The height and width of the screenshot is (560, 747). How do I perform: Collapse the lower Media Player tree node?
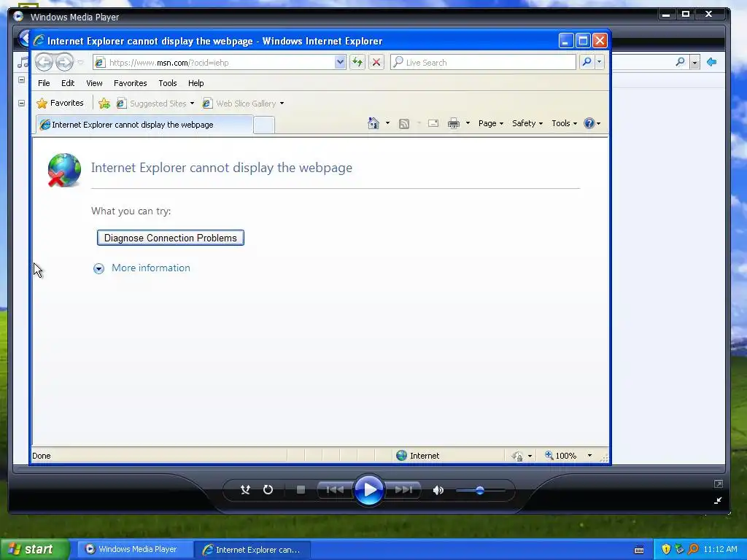coord(21,103)
